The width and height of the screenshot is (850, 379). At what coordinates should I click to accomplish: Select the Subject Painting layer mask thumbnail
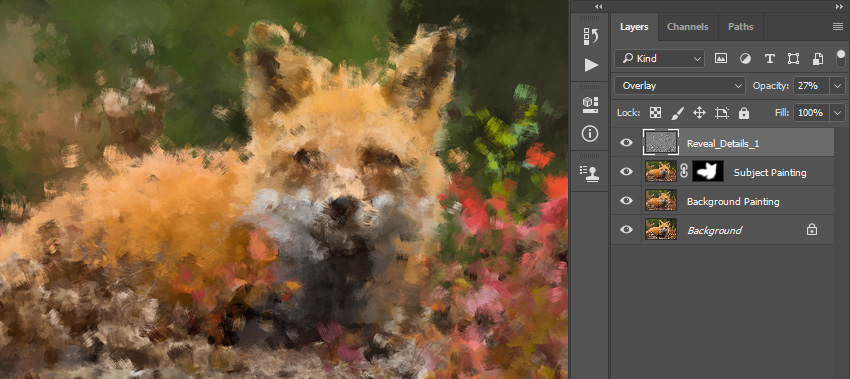coord(708,171)
